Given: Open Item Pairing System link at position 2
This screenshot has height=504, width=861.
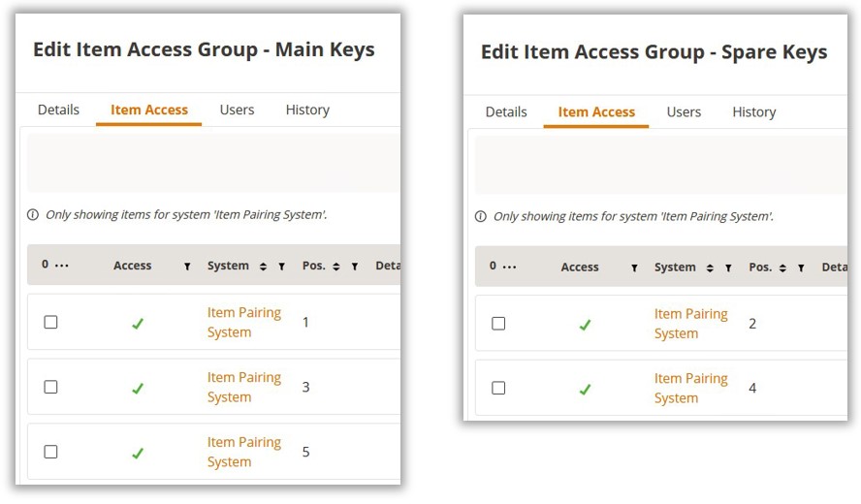Looking at the screenshot, I should click(690, 324).
